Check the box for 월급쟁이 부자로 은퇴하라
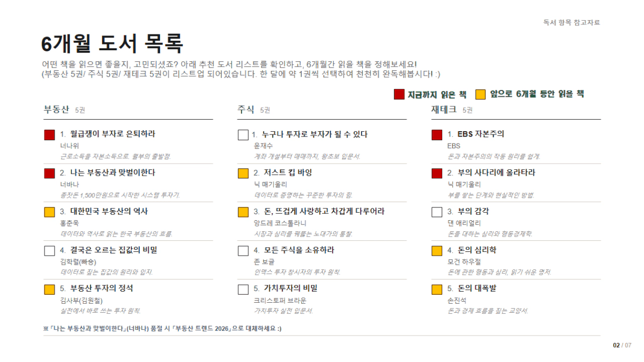Viewport: 644px width, 362px height. (49, 135)
